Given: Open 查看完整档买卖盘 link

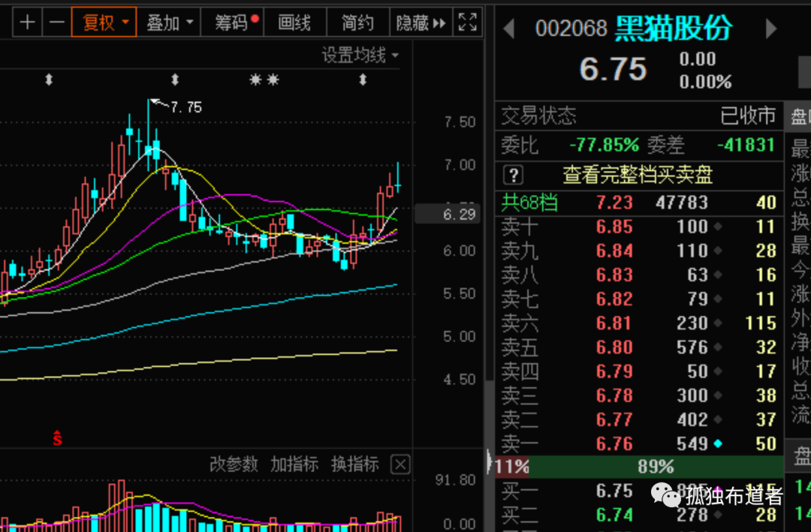Looking at the screenshot, I should click(x=638, y=176).
